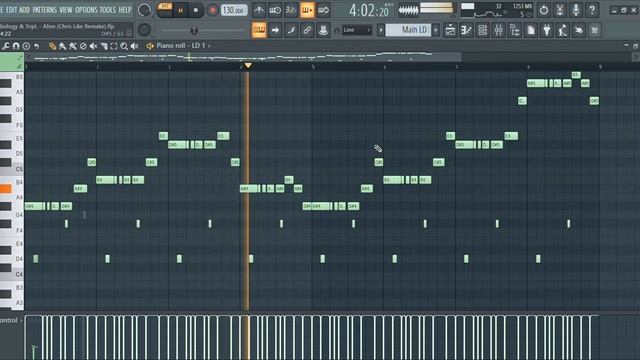This screenshot has width=640, height=360.
Task: Open the HELP menu
Action: (125, 9)
